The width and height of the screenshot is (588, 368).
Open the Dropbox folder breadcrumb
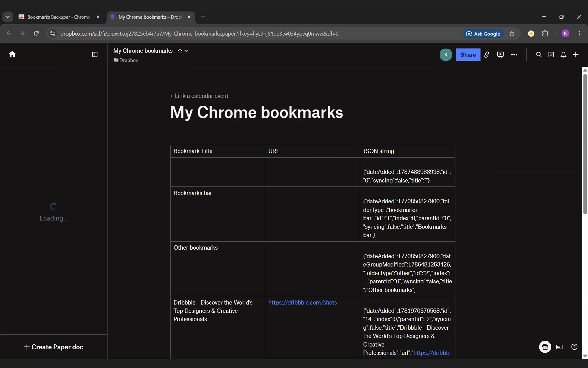point(126,60)
